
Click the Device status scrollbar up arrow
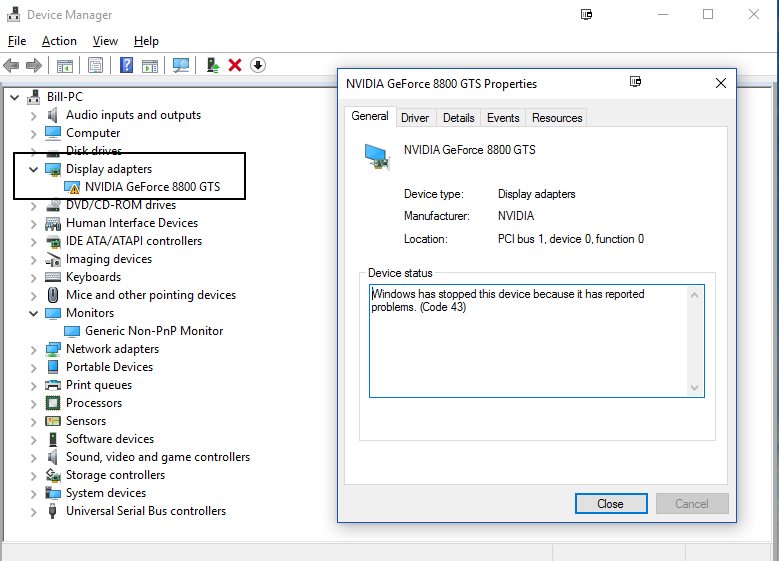(x=695, y=295)
